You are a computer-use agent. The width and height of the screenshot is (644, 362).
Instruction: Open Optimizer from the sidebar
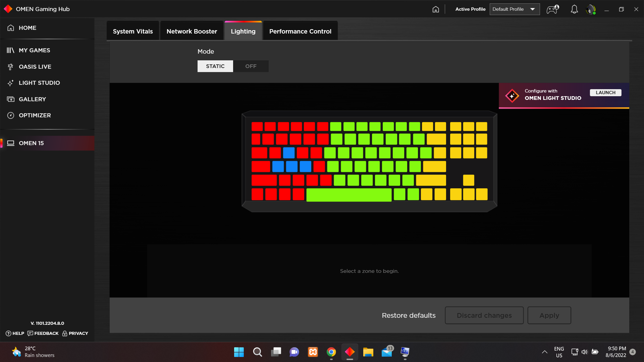click(x=35, y=115)
